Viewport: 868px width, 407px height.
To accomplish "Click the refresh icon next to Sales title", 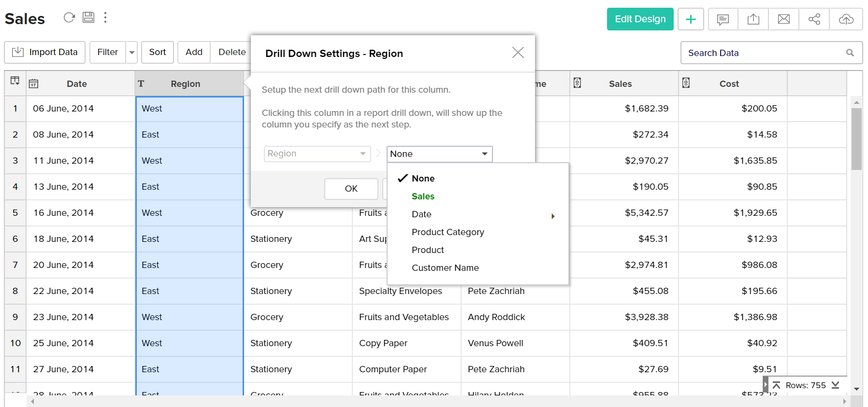I will pyautogui.click(x=69, y=18).
